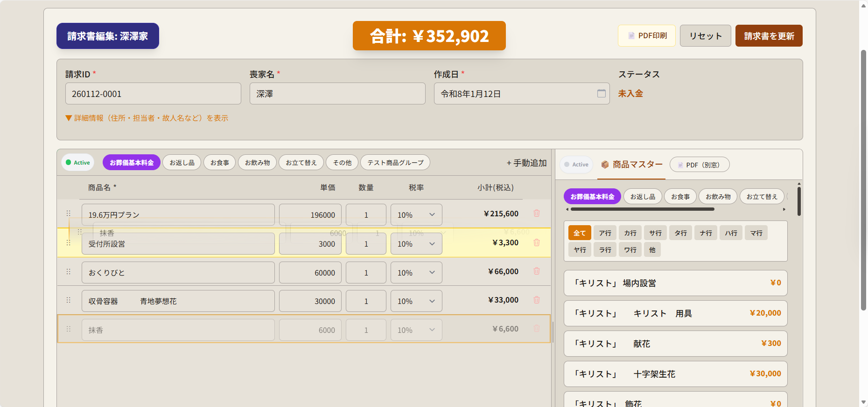Open tax rate dropdown for おくりびと
Image resolution: width=868 pixels, height=407 pixels.
tap(416, 273)
